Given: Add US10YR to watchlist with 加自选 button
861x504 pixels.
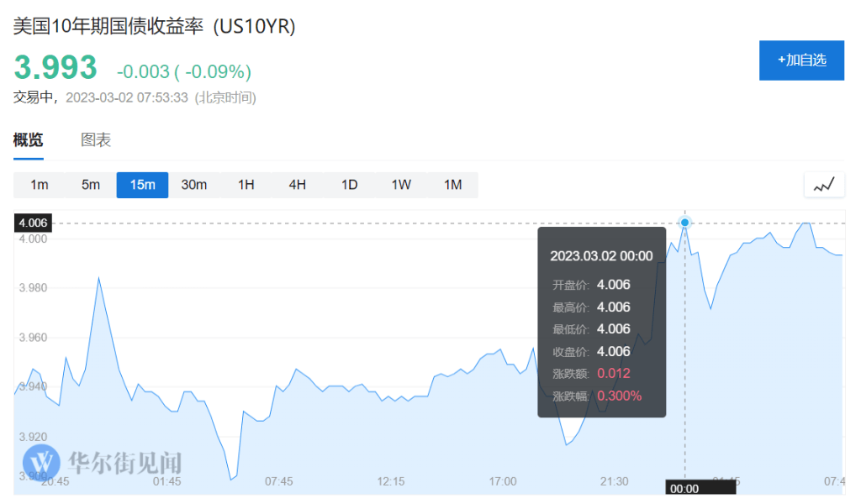Looking at the screenshot, I should pyautogui.click(x=801, y=60).
